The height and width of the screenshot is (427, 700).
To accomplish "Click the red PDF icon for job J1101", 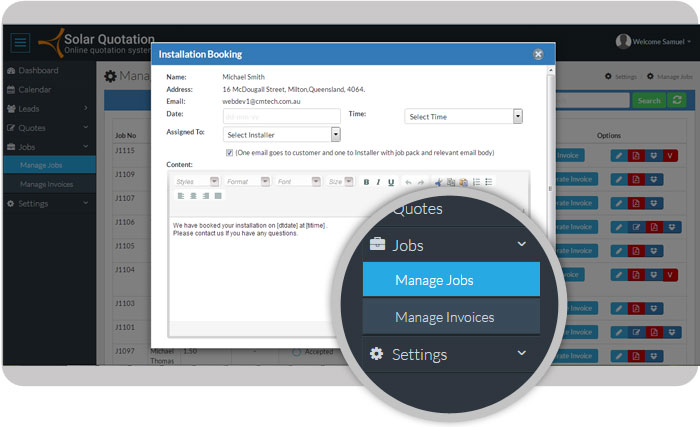I will 654,332.
